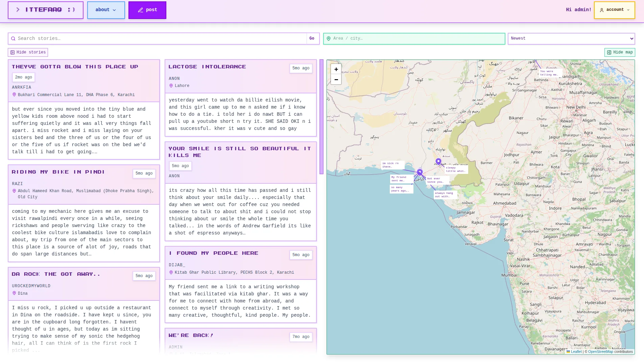The height and width of the screenshot is (362, 644).
Task: Click the 'so many years ago,…' map label
Action: pos(401,189)
